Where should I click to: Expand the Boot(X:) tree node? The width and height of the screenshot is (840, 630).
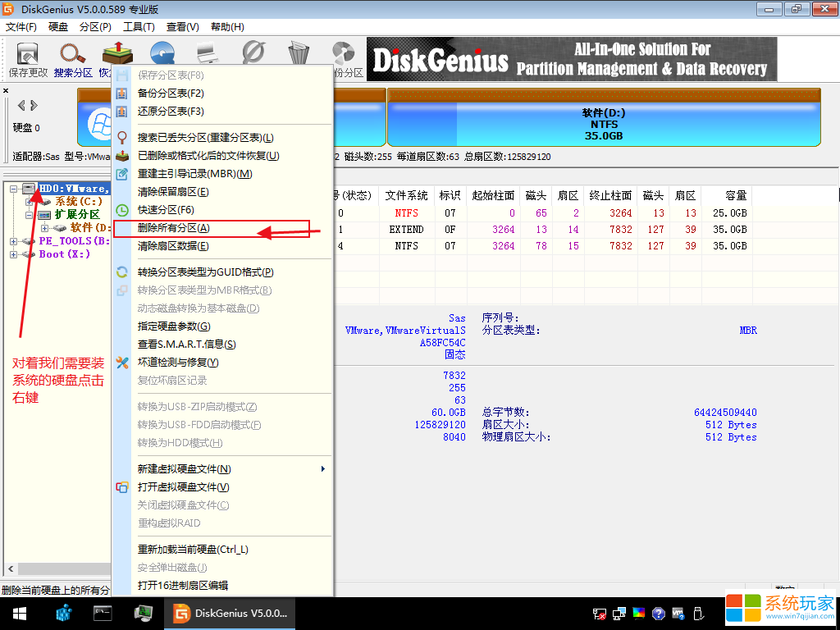point(13,254)
